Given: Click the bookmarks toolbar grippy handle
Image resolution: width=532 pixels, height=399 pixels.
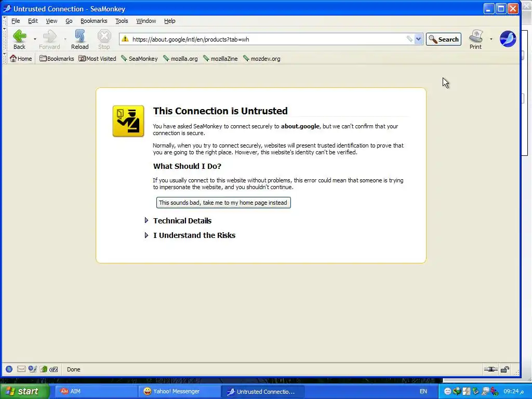Looking at the screenshot, I should click(x=5, y=59).
